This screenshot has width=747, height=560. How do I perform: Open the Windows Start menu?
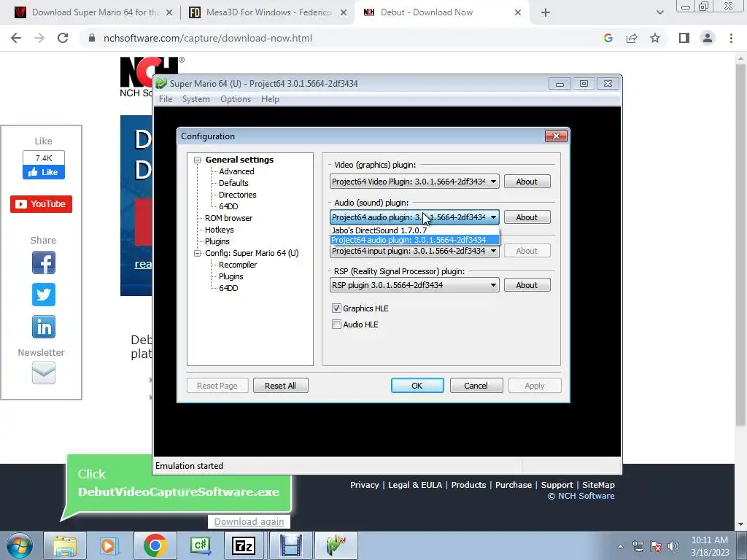point(19,545)
